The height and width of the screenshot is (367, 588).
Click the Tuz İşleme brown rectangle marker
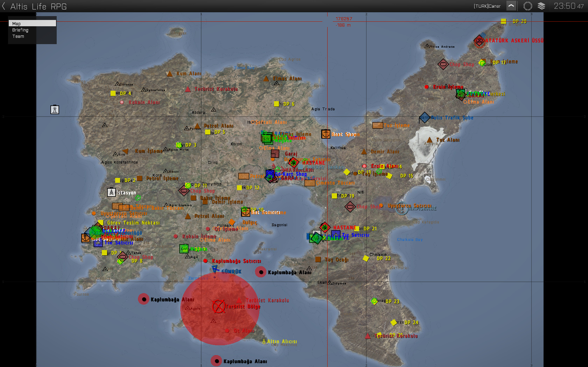tap(378, 125)
